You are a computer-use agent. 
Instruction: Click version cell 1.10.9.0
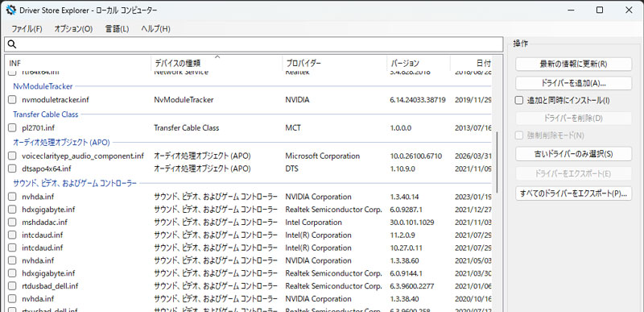402,168
